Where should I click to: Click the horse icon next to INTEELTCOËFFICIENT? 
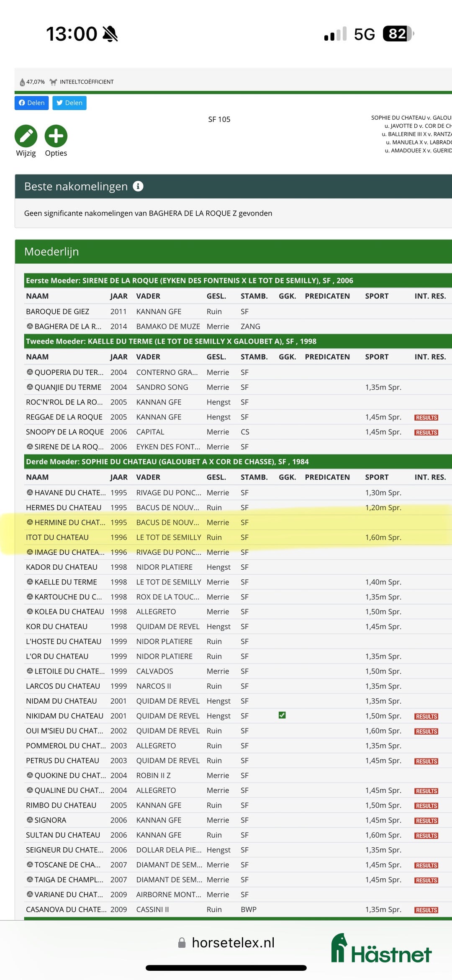tap(53, 82)
